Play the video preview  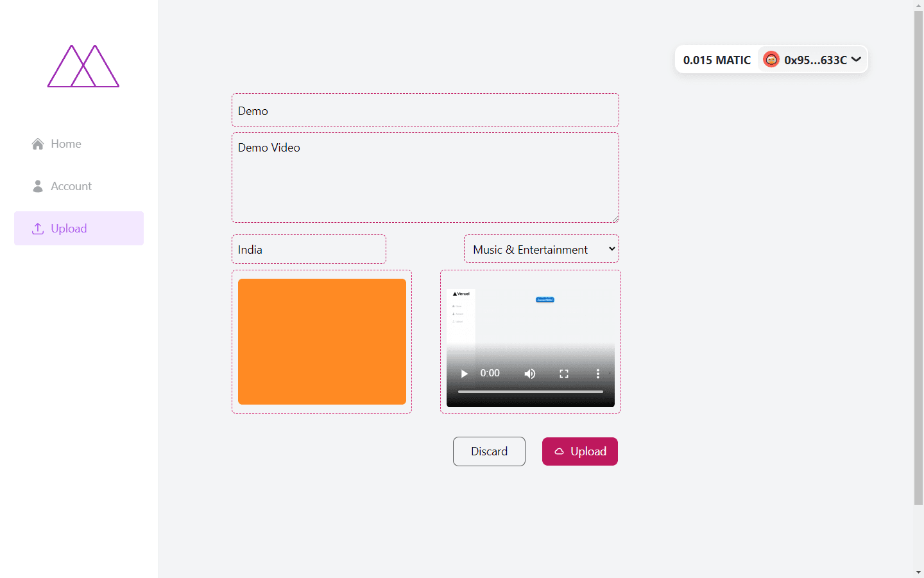click(x=464, y=374)
